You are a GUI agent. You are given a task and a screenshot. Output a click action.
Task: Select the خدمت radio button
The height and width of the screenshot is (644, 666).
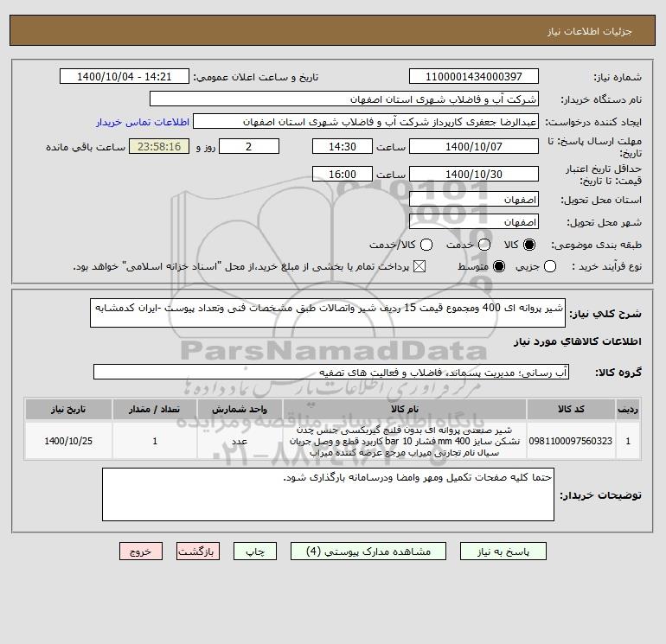point(484,245)
